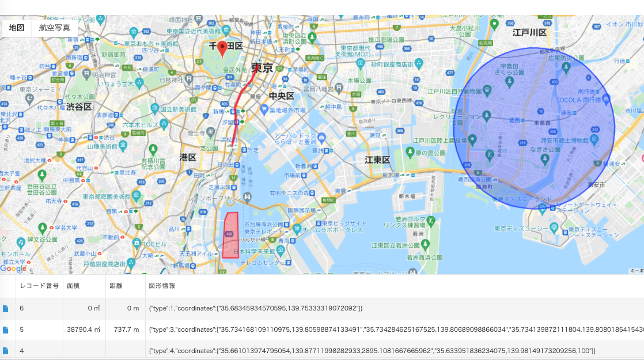Click チームラボボーダレス map icon
Screen dimensions: 644x360
coord(297,229)
